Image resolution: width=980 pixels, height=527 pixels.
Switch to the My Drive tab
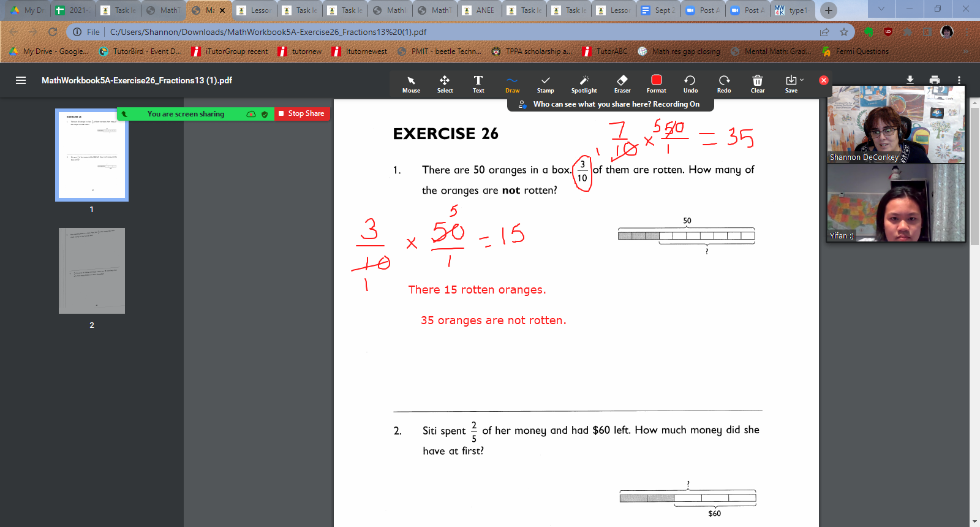click(26, 10)
